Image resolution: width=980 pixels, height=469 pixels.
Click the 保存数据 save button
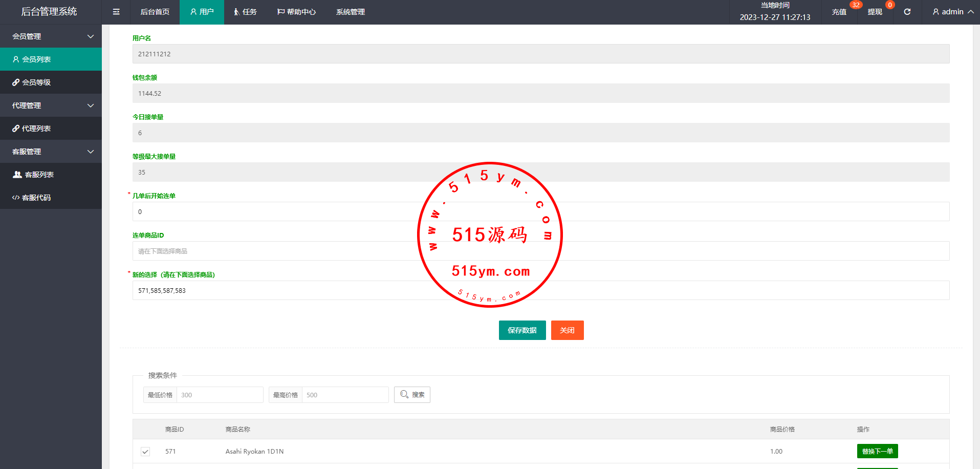[x=522, y=330]
